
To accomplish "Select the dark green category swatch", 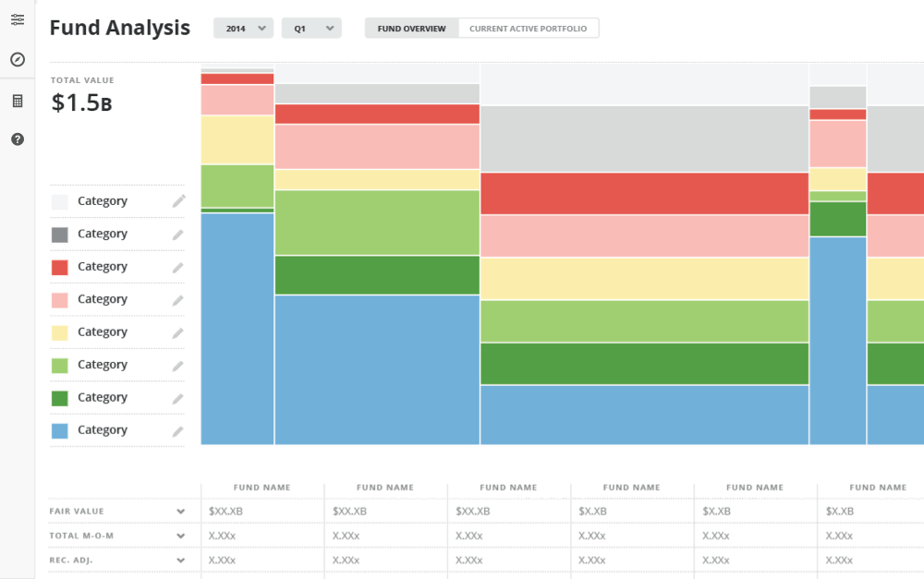I will click(x=59, y=398).
